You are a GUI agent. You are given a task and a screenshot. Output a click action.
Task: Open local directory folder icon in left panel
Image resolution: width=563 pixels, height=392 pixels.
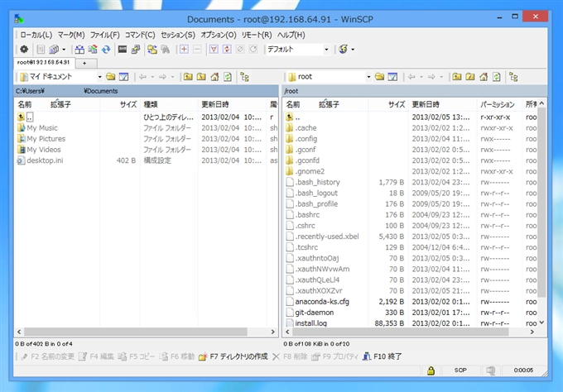111,76
